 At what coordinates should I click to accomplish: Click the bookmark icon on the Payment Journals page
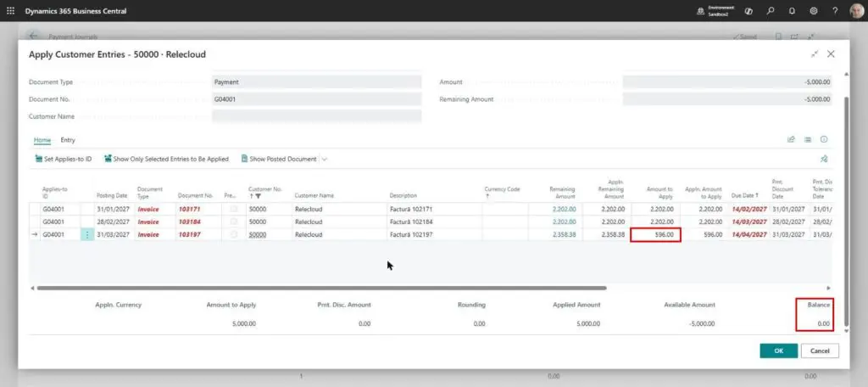point(778,36)
